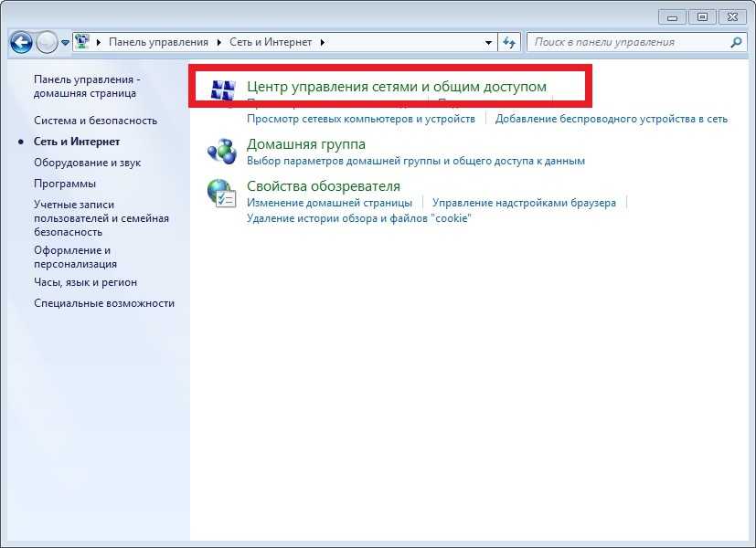Expand the address bar history dropdown
This screenshot has width=756, height=548.
point(489,42)
